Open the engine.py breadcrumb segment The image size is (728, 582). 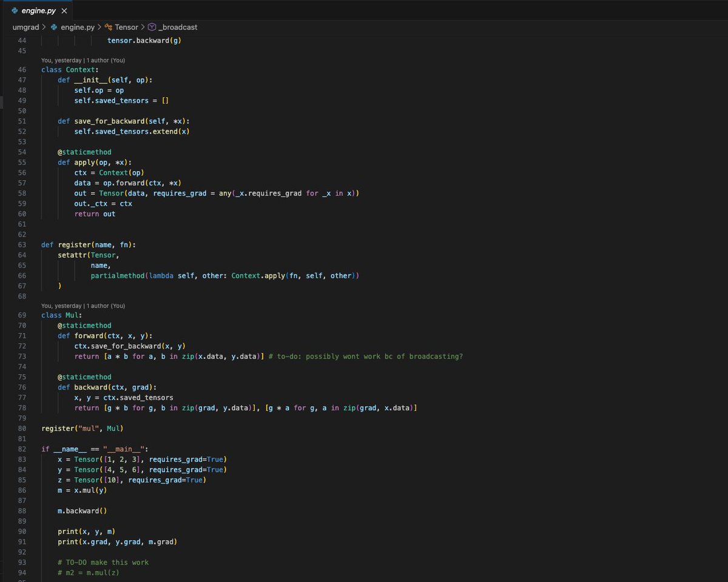click(78, 27)
